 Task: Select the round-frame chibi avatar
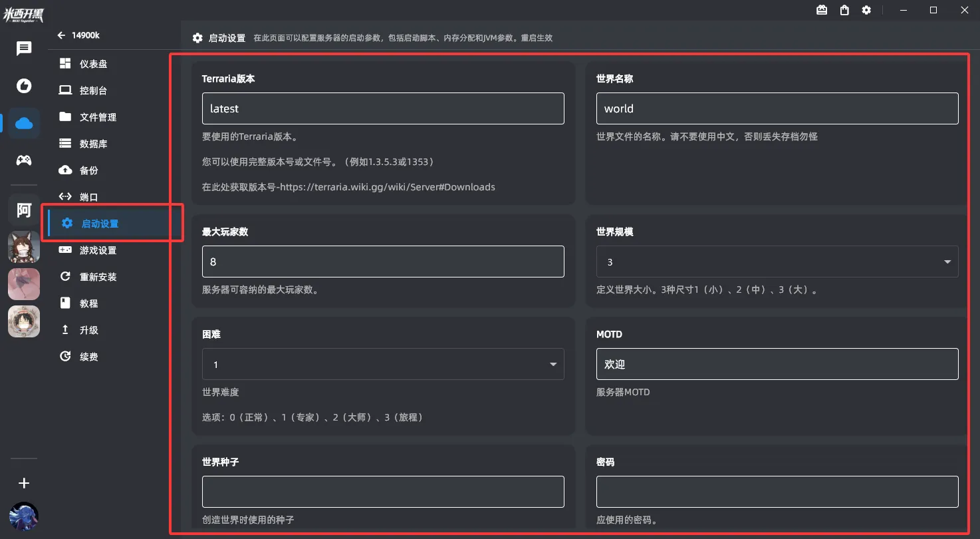[x=24, y=321]
